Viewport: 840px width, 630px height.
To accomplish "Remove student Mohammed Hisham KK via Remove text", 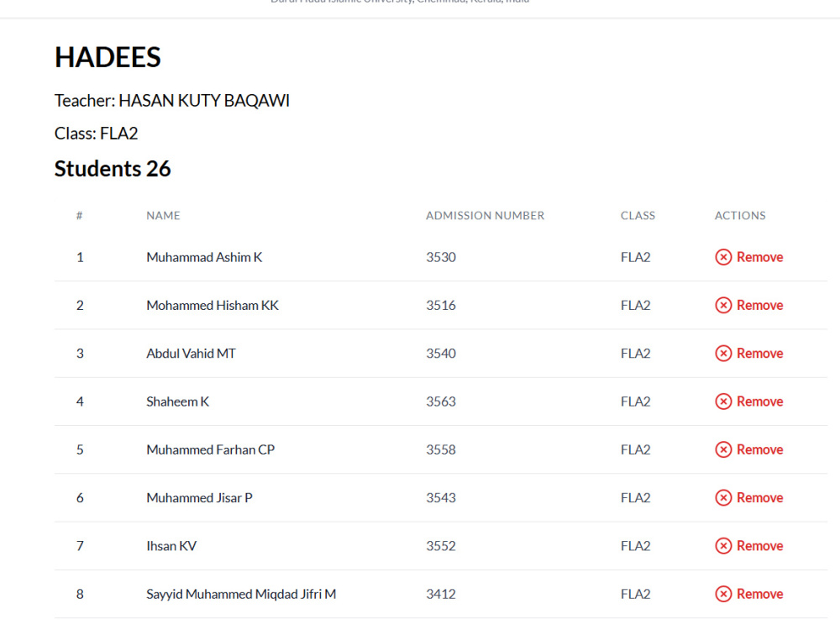I will tap(759, 306).
